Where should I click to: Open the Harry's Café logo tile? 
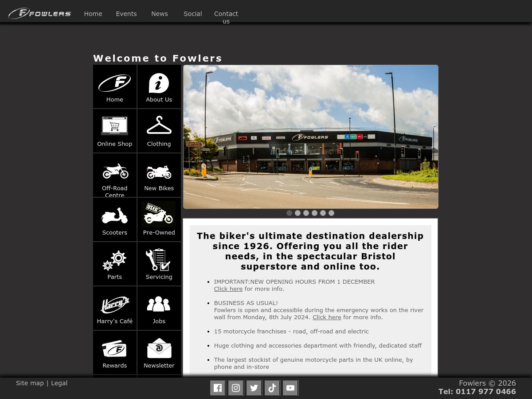115,308
